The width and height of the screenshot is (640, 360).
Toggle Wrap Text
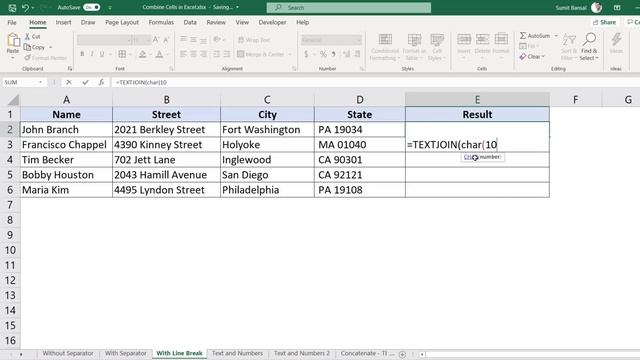point(254,40)
